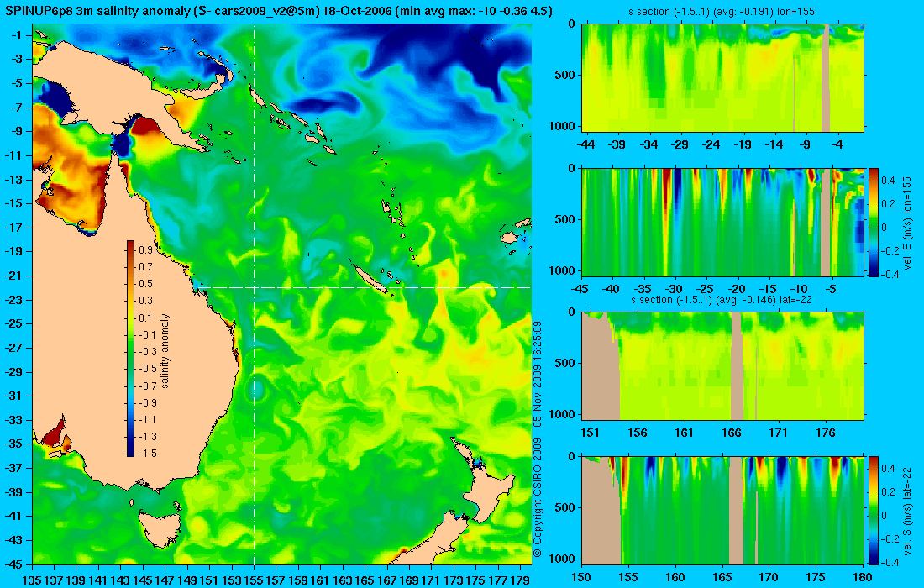Click the '151' tick below the lat=-22 salinity section
Image resolution: width=924 pixels, height=588 pixels.
(x=591, y=433)
